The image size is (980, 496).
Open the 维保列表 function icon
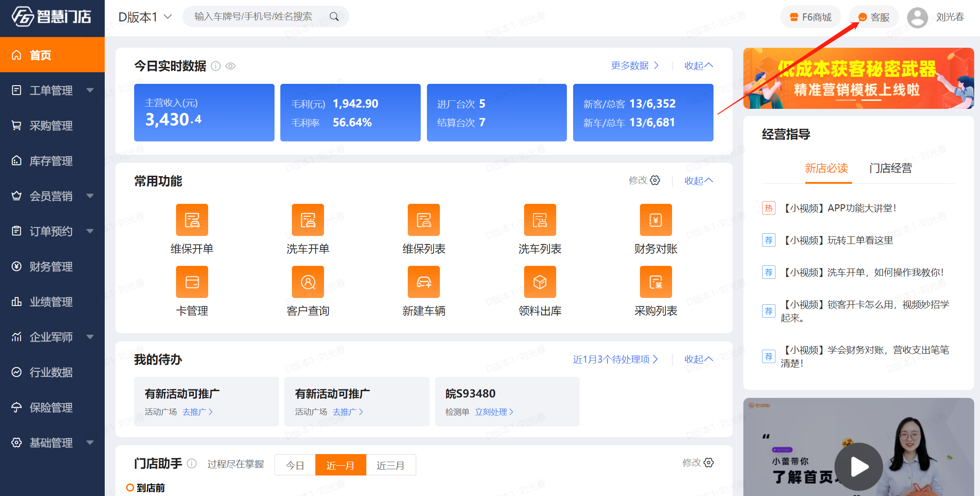[424, 220]
